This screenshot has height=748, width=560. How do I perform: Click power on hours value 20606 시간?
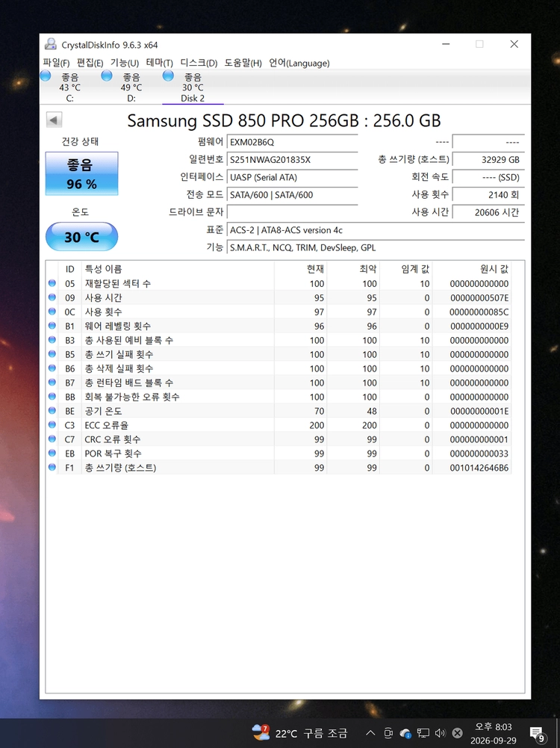coord(488,212)
